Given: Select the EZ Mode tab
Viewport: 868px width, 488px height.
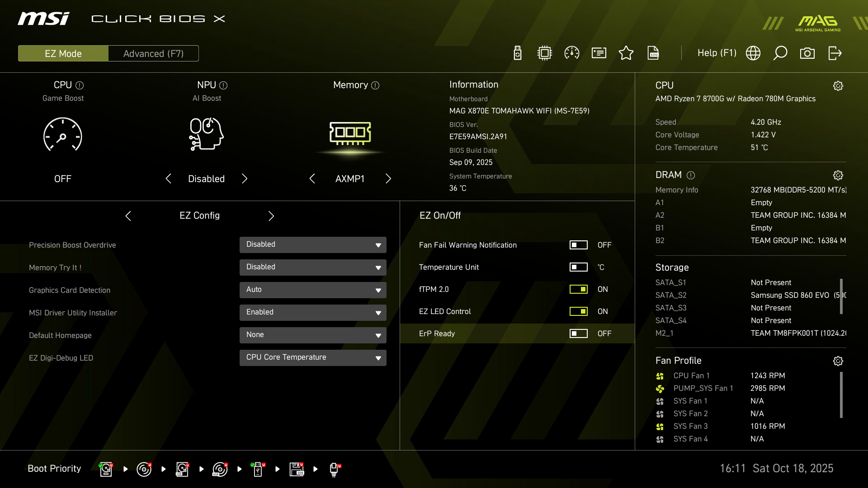Looking at the screenshot, I should tap(63, 53).
